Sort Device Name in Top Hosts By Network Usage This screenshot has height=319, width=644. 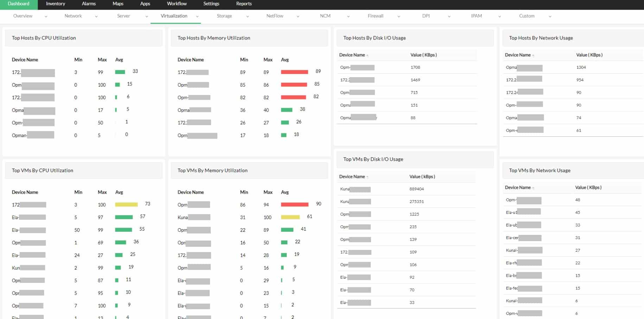pos(534,55)
